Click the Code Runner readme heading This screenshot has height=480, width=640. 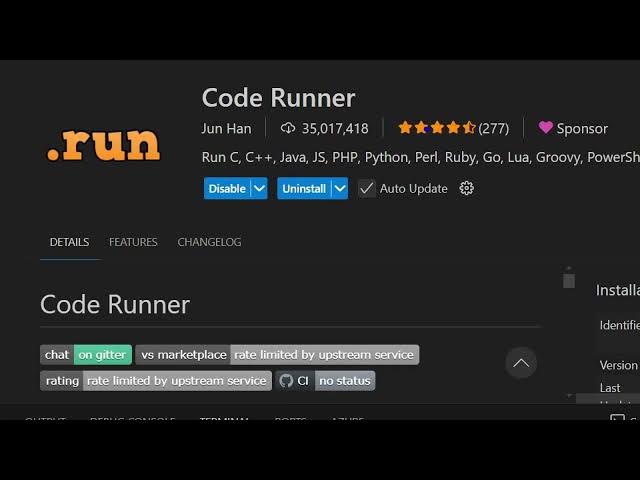tap(115, 304)
